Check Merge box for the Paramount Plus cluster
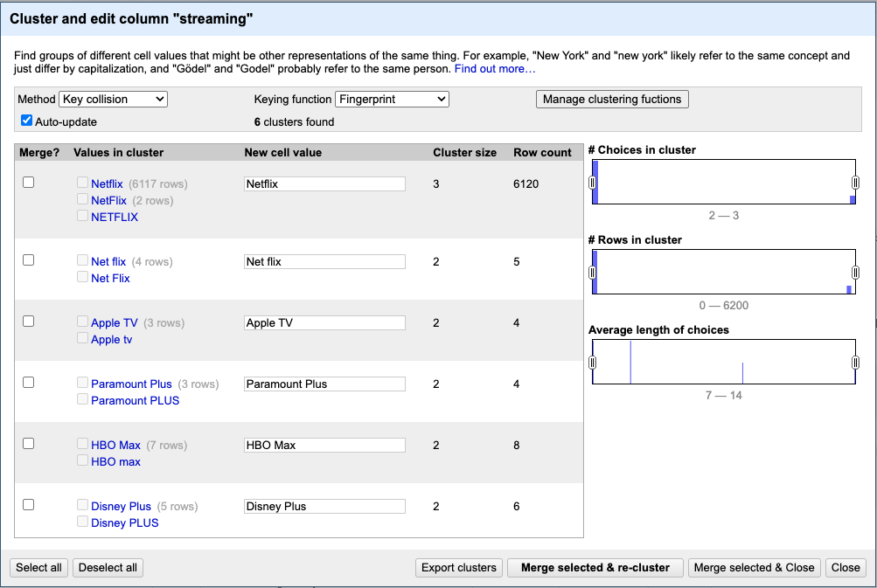The width and height of the screenshot is (877, 588). [29, 383]
